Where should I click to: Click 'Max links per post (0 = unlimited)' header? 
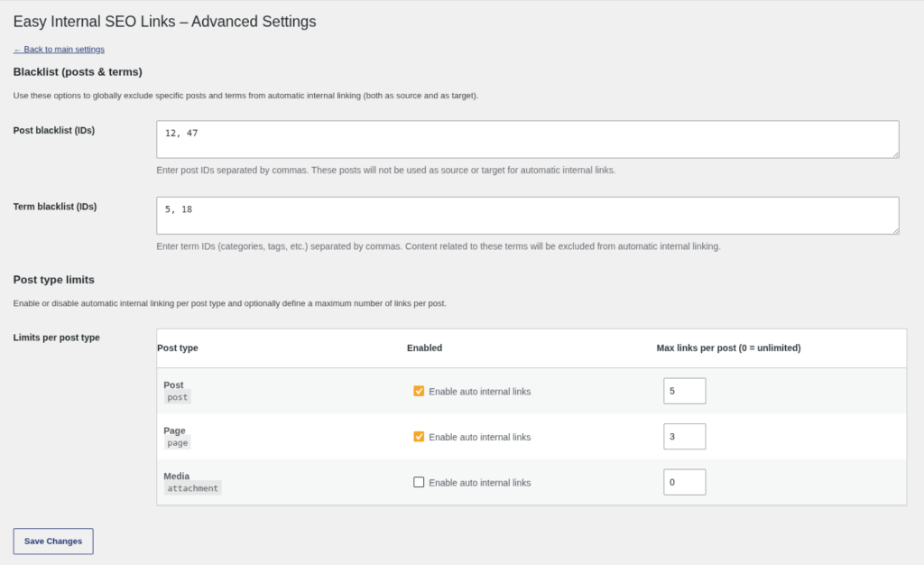728,348
